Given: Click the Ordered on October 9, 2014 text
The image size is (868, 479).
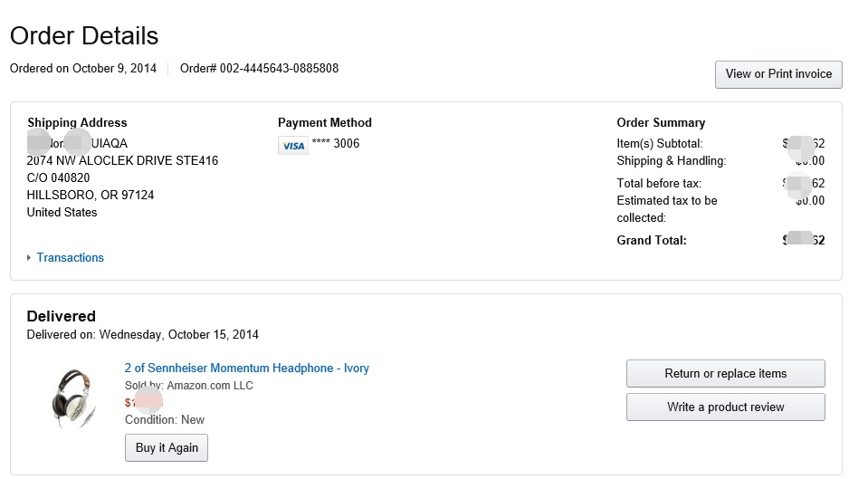Looking at the screenshot, I should (x=83, y=69).
